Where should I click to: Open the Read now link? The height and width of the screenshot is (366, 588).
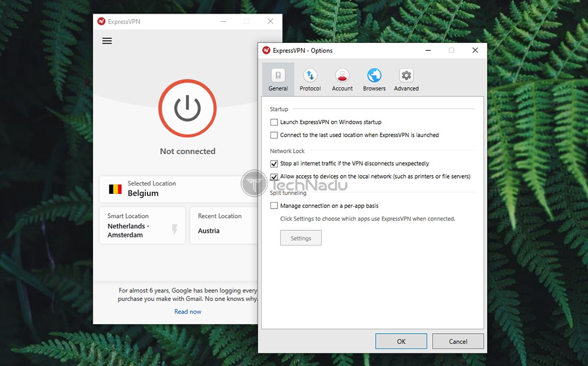pos(188,311)
